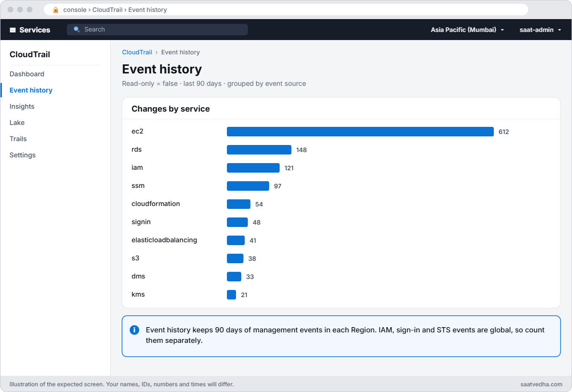Image resolution: width=572 pixels, height=392 pixels.
Task: Focus the Search input field
Action: tap(157, 30)
